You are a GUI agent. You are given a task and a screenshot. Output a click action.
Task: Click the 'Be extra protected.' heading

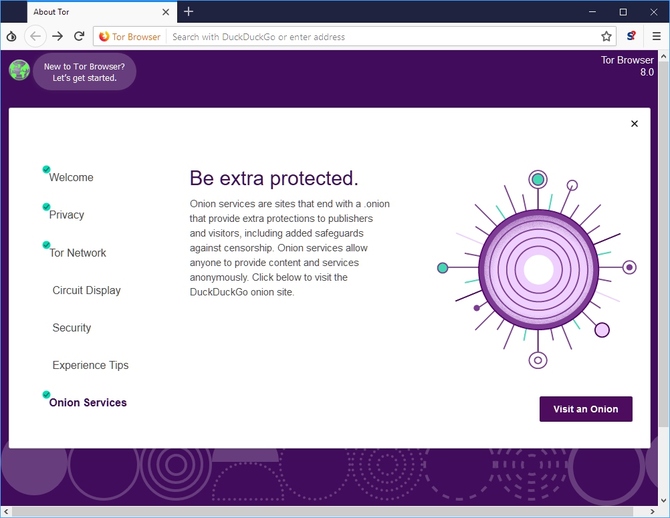tap(274, 178)
